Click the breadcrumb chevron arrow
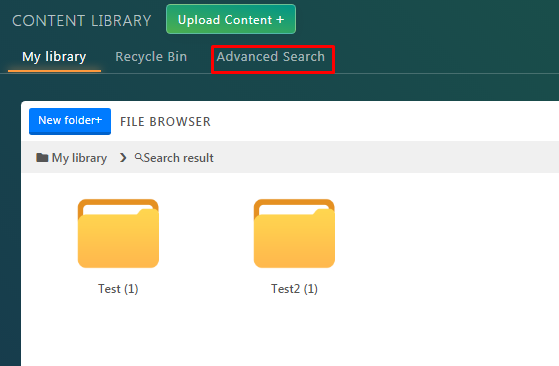 [123, 158]
